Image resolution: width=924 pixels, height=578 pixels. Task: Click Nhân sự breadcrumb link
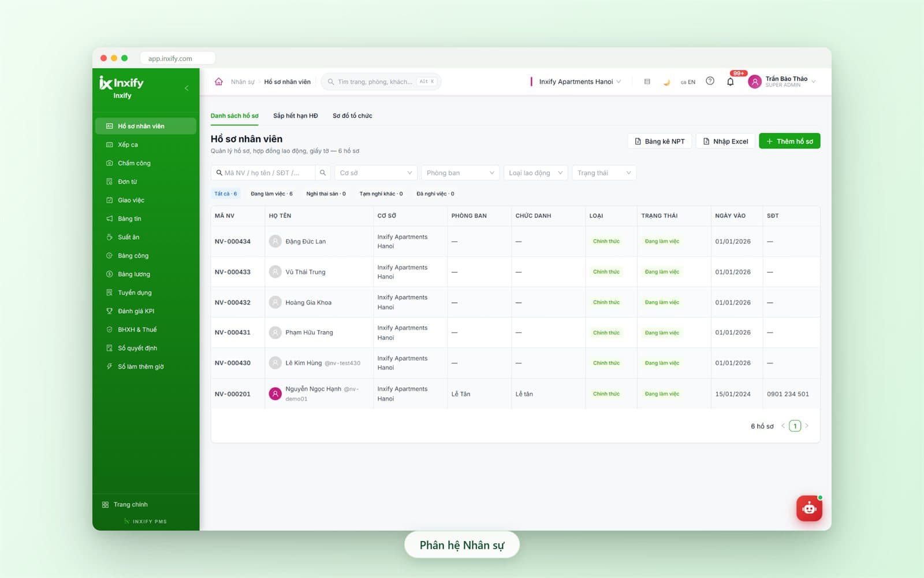243,81
